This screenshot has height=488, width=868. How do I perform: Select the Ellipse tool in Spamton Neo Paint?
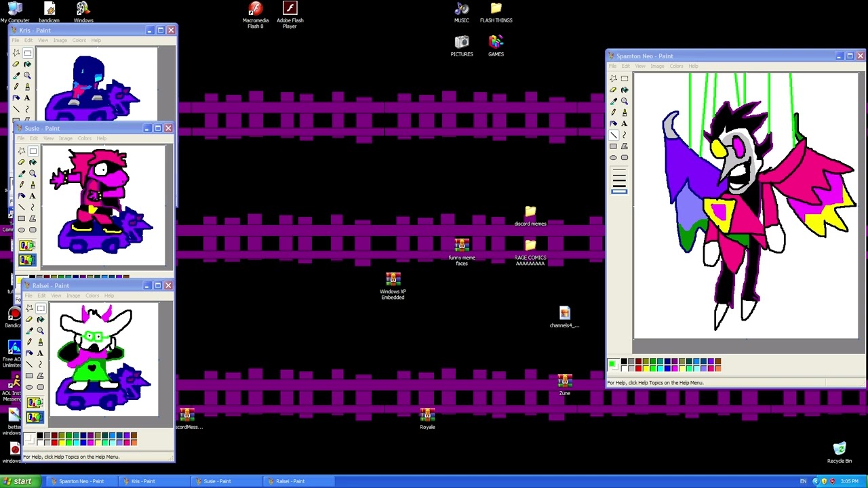(613, 158)
